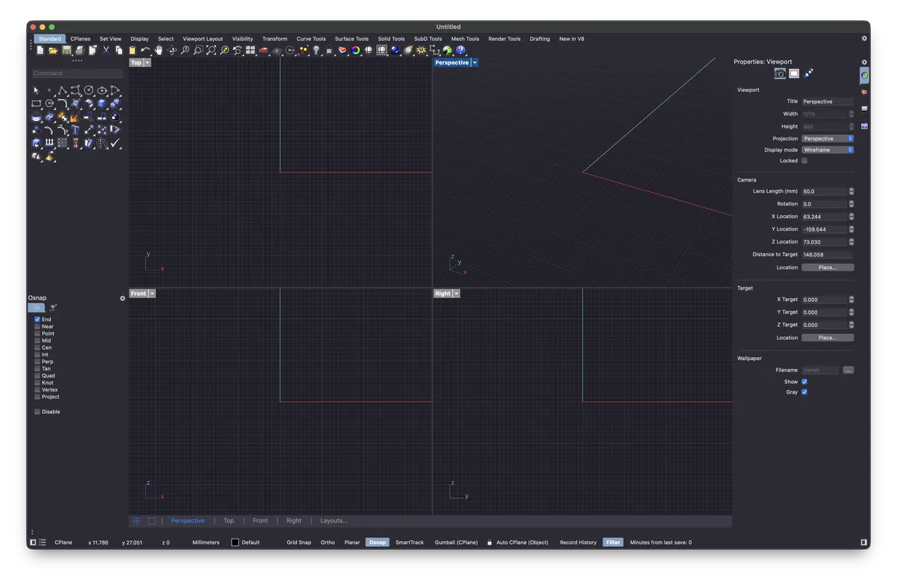Viewport: 897px width, 588px height.
Task: Uncheck the End osnap checkbox
Action: click(37, 319)
